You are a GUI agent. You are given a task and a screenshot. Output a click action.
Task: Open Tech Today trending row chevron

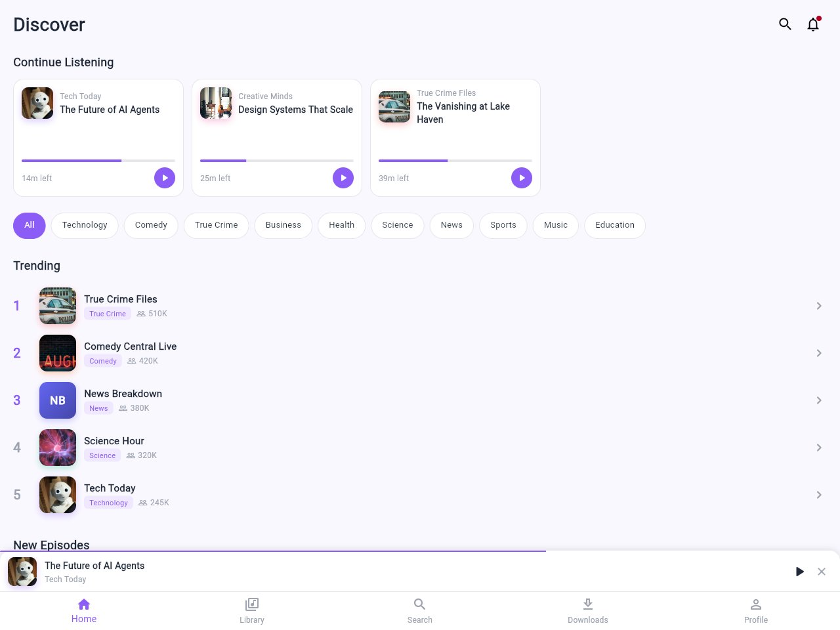(x=819, y=495)
